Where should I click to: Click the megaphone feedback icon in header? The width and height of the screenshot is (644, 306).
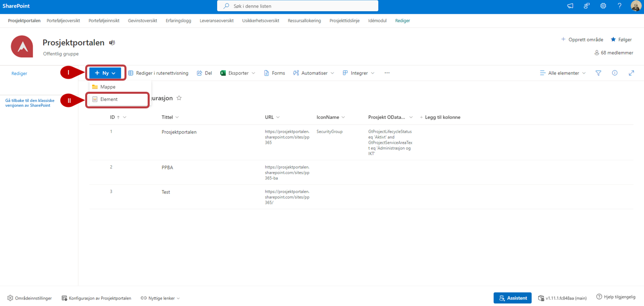570,6
